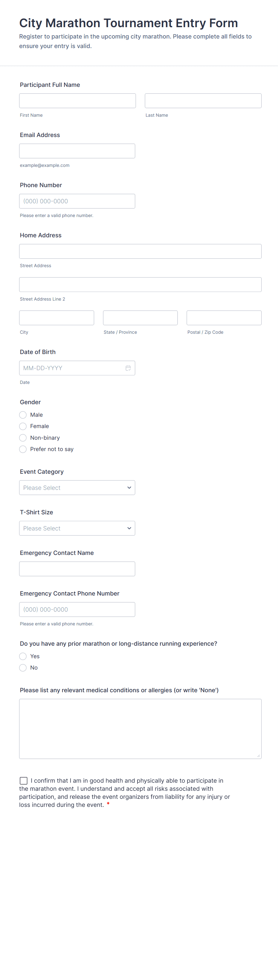Select the Male gender option
This screenshot has height=980, width=278.
pos(23,415)
